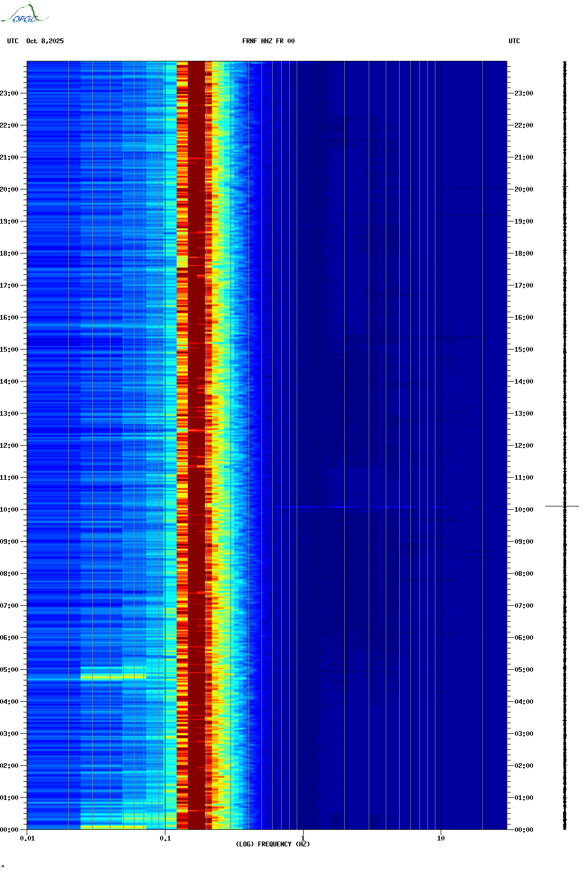Click the 12:00 tick label on right axis
The width and height of the screenshot is (588, 872).
pos(523,446)
